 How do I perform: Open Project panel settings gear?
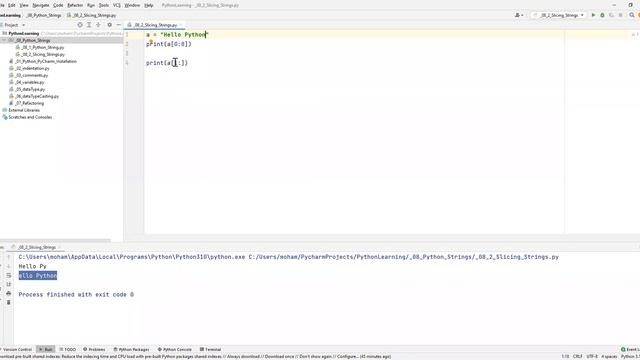pyautogui.click(x=109, y=25)
